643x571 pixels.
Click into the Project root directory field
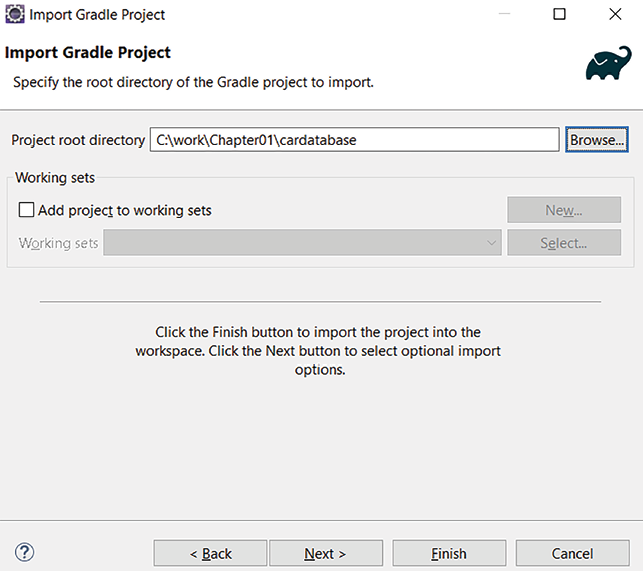pyautogui.click(x=354, y=140)
